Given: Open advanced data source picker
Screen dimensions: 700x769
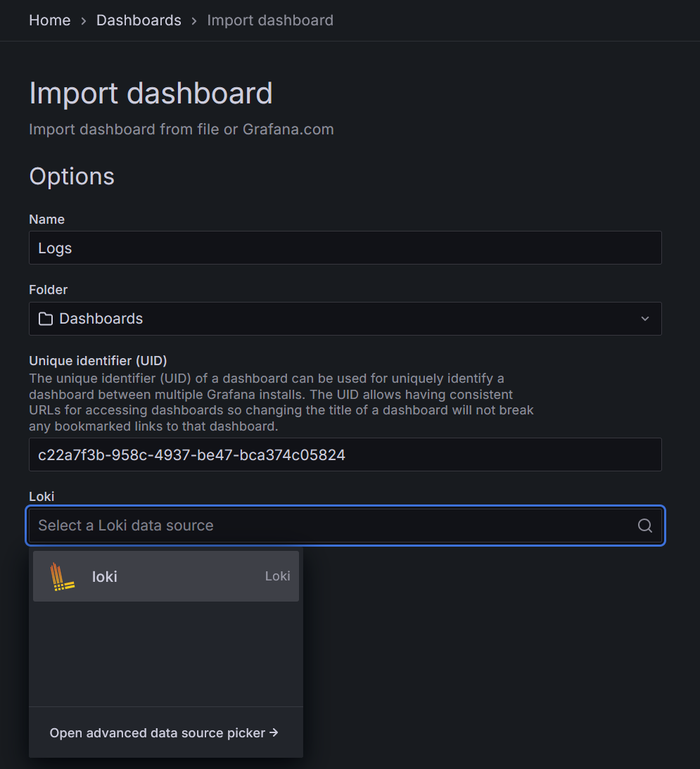Looking at the screenshot, I should (158, 732).
